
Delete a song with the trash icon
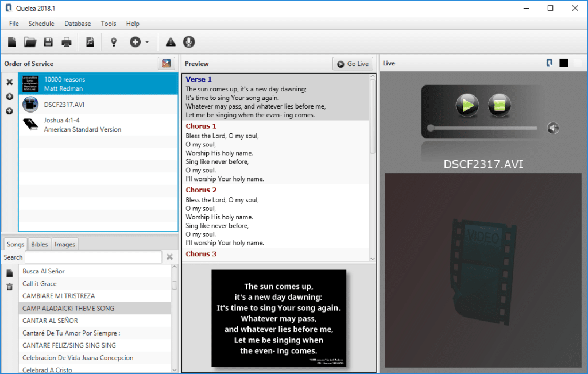click(10, 287)
